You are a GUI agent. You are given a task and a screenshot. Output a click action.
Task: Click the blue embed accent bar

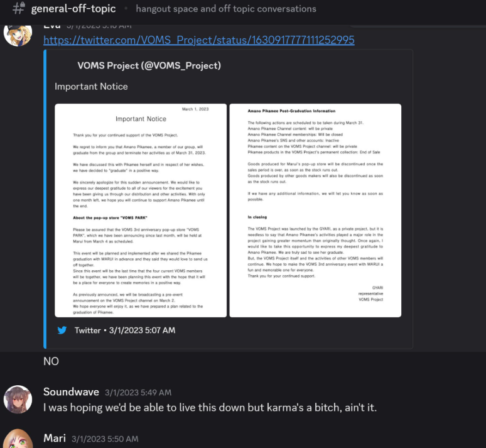[45, 199]
